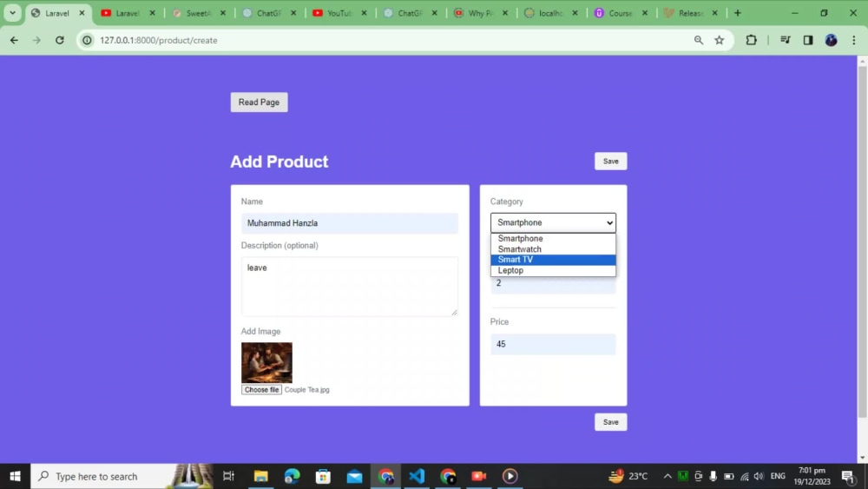Open a new browser tab
This screenshot has height=489, width=868.
tap(737, 13)
